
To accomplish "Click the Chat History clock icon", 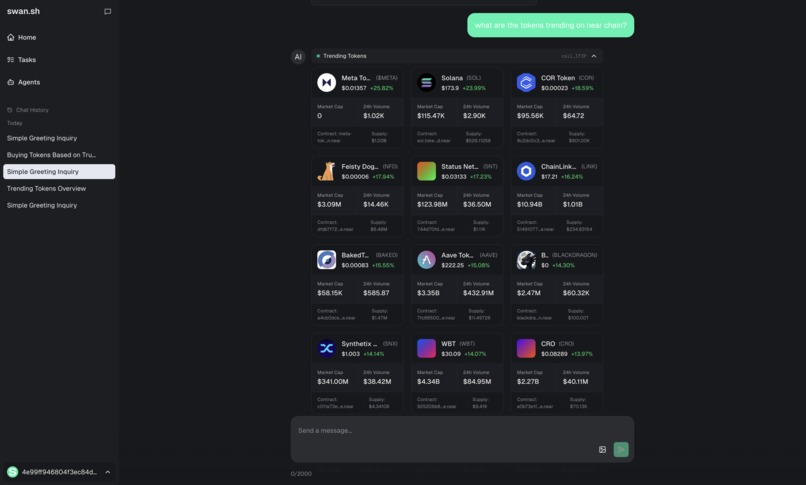I will 10,110.
